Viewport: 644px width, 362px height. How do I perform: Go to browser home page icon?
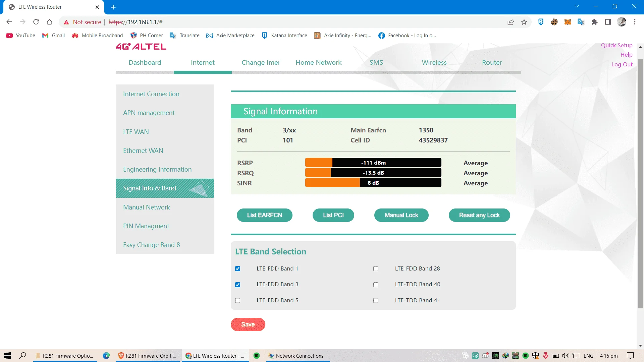pyautogui.click(x=50, y=22)
